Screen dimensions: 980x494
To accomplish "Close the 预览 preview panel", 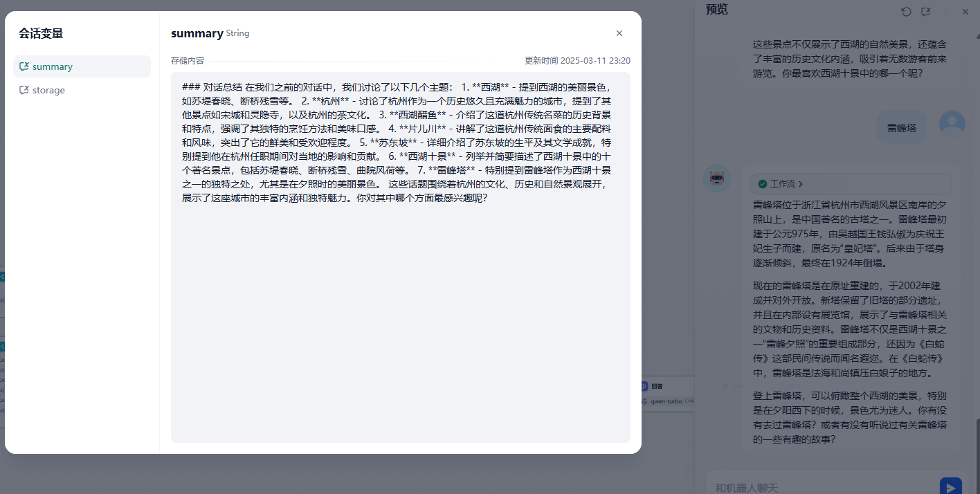I will click(x=965, y=12).
